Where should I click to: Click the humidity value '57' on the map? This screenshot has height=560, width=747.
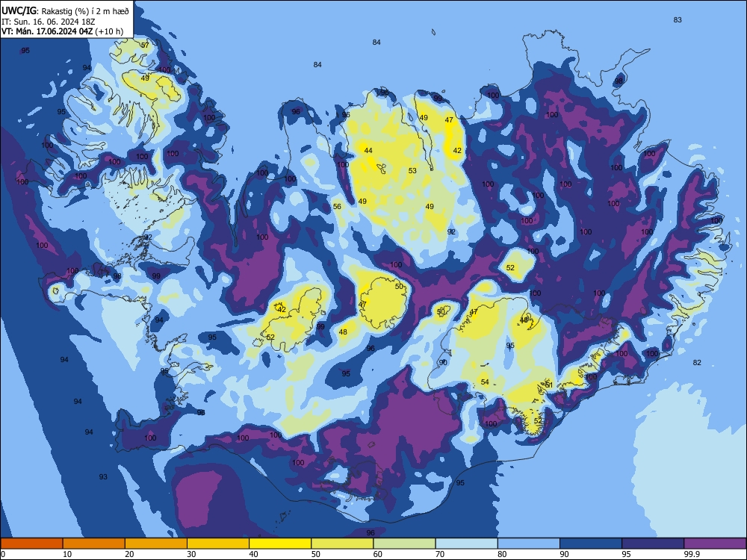click(145, 46)
